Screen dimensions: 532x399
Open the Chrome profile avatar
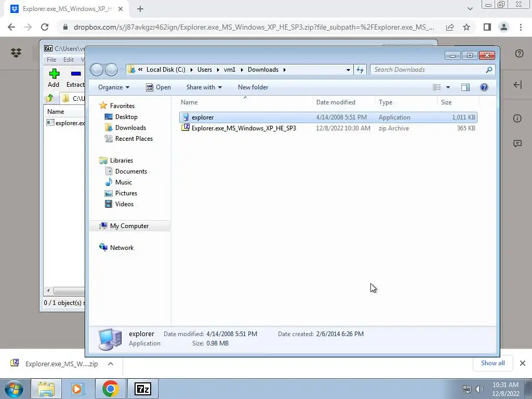504,27
